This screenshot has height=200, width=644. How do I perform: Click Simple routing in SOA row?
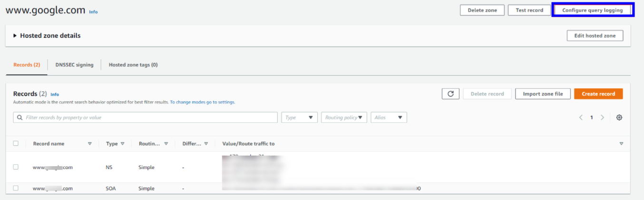click(x=146, y=189)
